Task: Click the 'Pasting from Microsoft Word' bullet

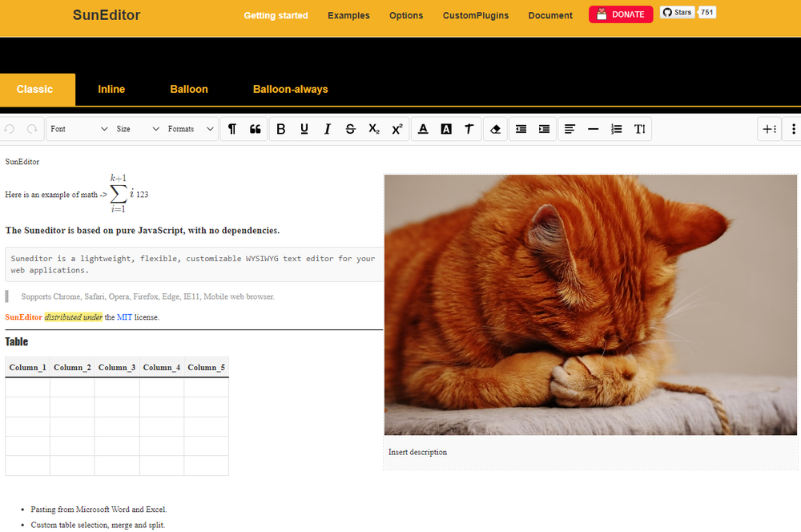Action: tap(99, 510)
